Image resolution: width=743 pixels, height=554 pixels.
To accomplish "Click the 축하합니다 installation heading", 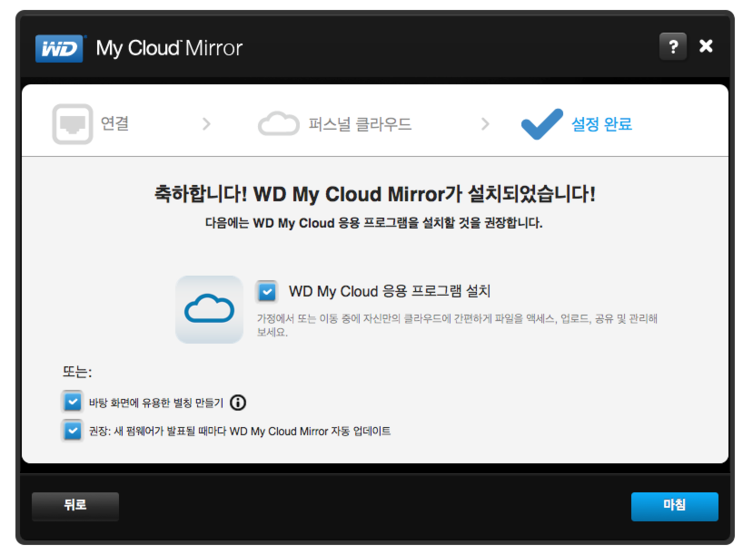I will (375, 194).
